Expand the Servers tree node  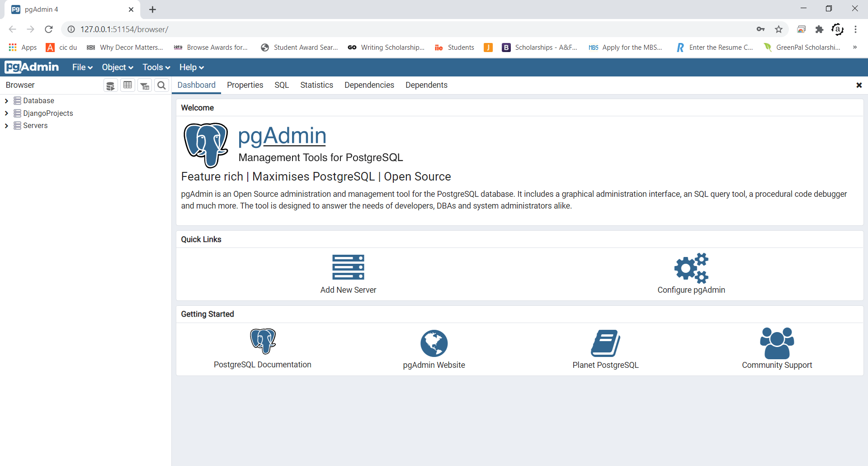point(6,126)
